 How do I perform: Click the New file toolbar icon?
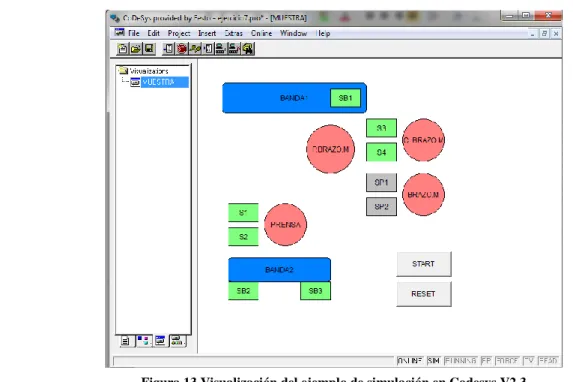pos(122,49)
